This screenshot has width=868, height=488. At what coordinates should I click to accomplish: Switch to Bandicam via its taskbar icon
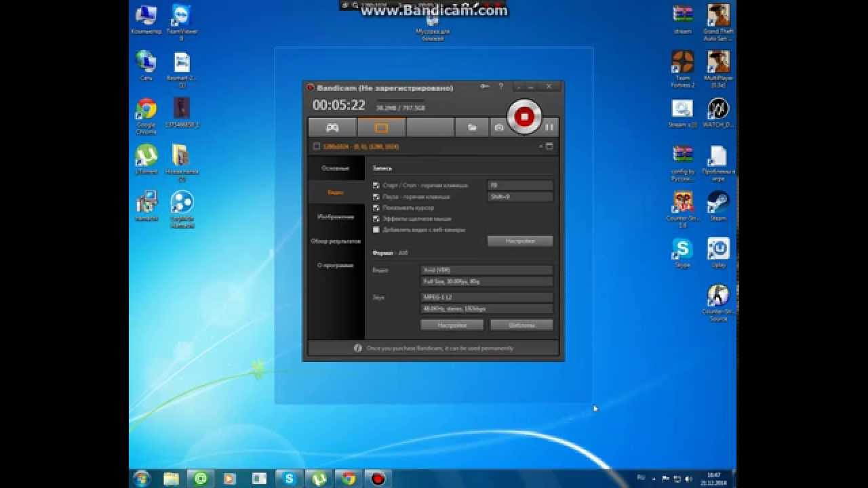click(x=378, y=479)
